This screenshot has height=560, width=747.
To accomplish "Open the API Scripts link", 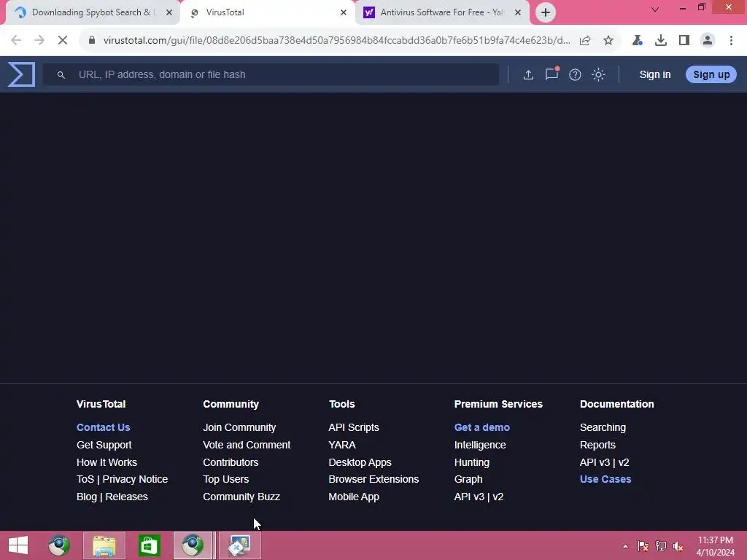I will (354, 427).
